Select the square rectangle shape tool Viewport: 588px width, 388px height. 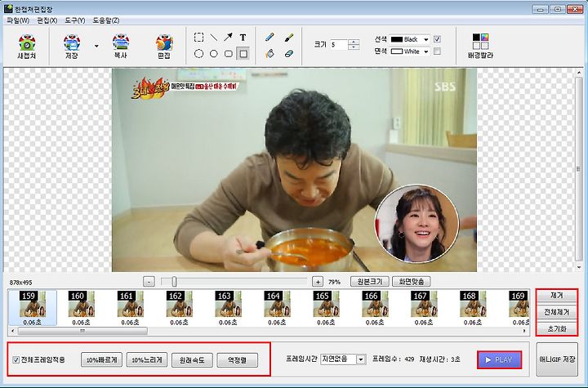[x=243, y=54]
